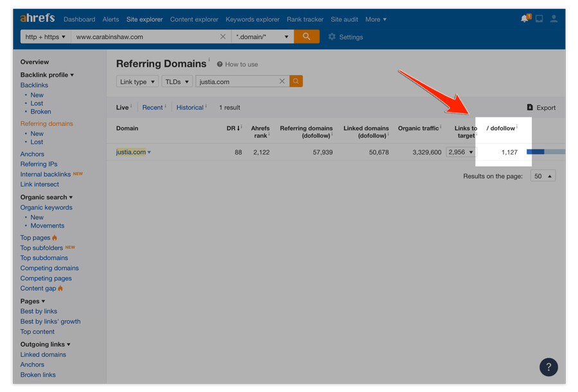Click the ahrefs logo
The height and width of the screenshot is (392, 578).
point(37,18)
